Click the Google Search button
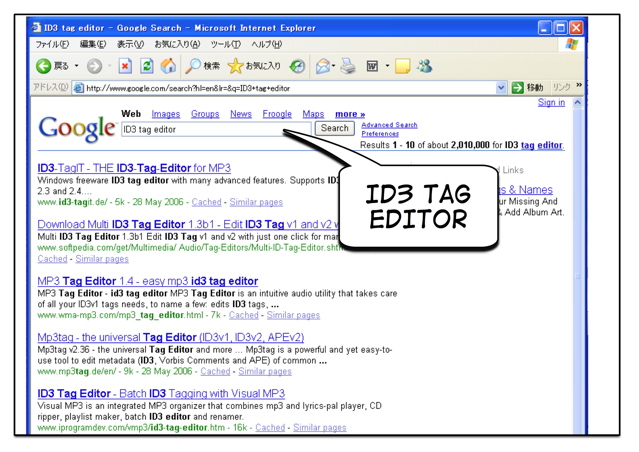Image resolution: width=639 pixels, height=452 pixels. pyautogui.click(x=335, y=128)
